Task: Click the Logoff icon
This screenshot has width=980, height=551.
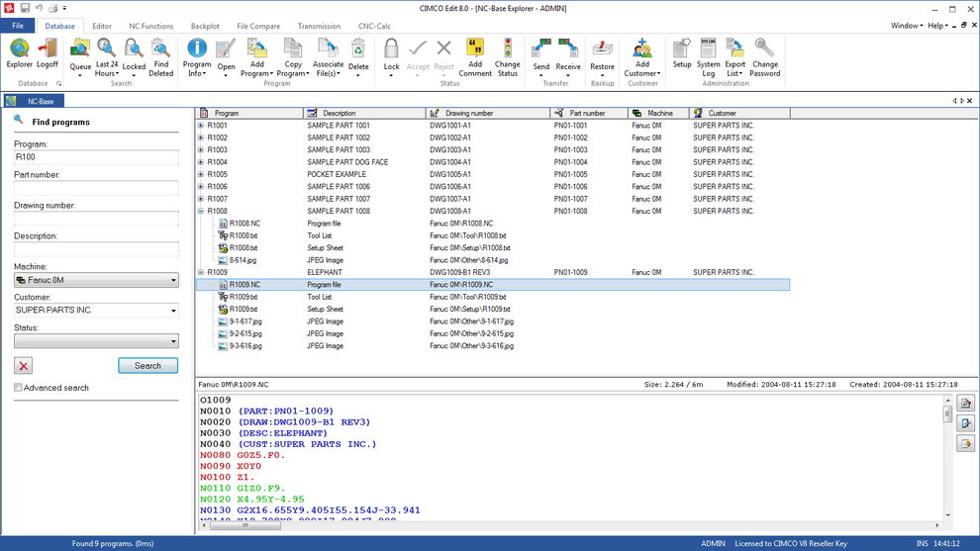Action: pos(48,52)
